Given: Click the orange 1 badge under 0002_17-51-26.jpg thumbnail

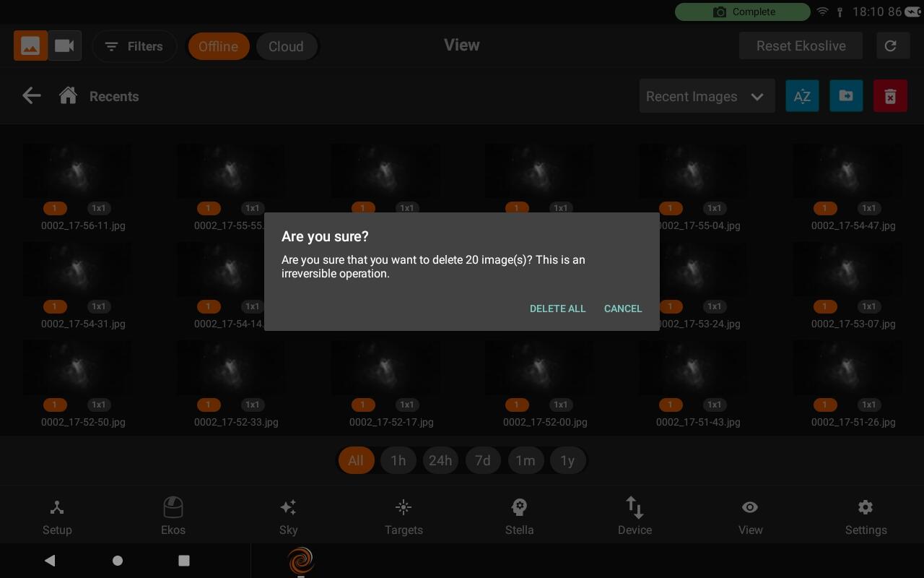Looking at the screenshot, I should tap(825, 405).
